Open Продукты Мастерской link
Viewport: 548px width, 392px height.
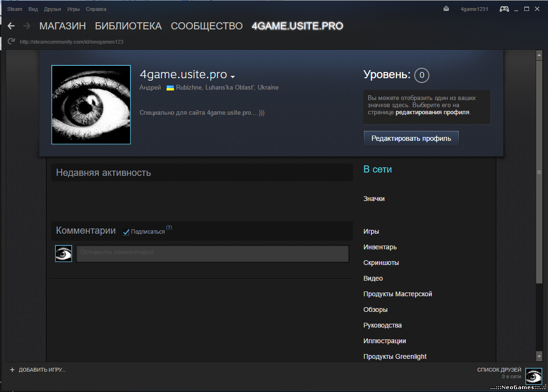[x=398, y=294]
